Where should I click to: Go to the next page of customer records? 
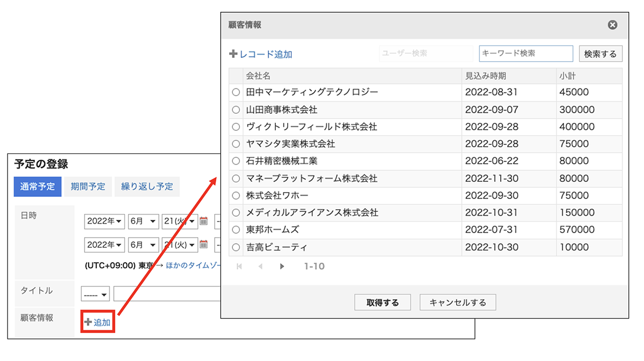(282, 266)
